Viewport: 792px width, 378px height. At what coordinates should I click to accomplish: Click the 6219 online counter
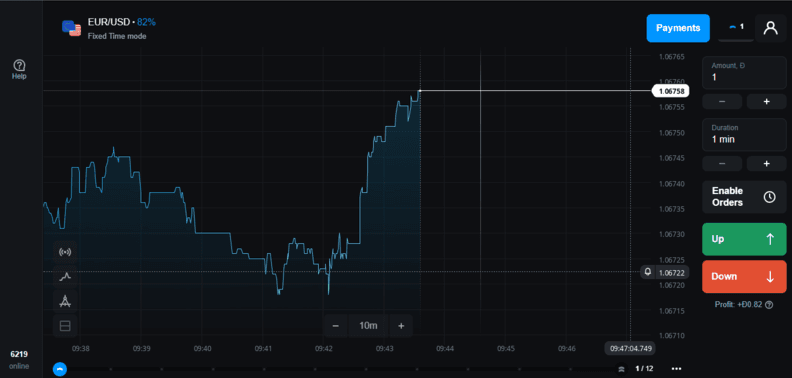[x=19, y=359]
